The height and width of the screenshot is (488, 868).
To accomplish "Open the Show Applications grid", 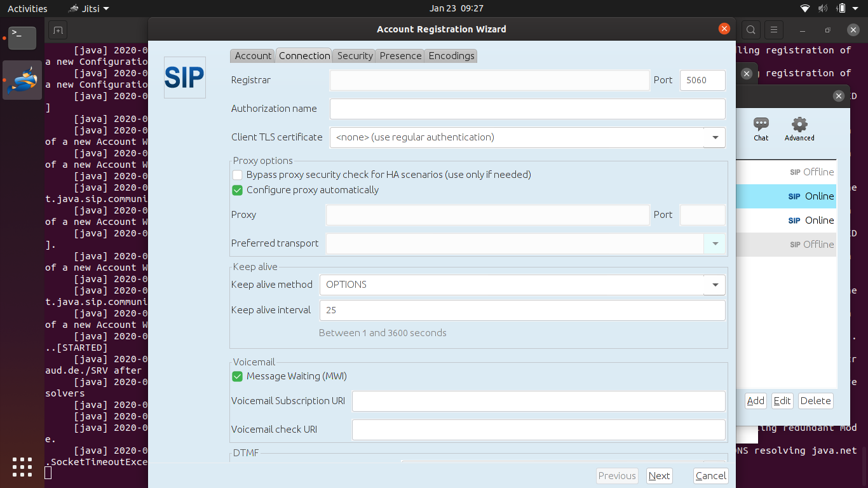I will [22, 468].
